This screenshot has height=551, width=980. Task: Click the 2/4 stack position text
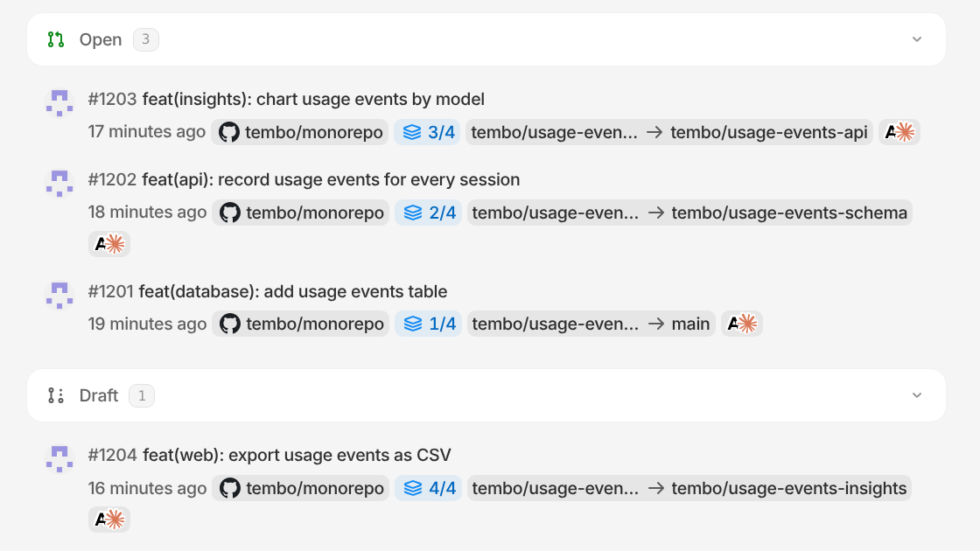point(443,213)
